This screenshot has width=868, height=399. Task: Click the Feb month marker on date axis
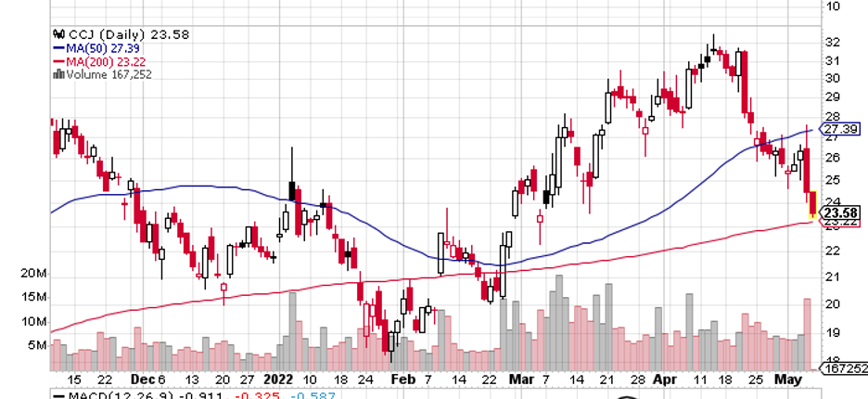click(x=402, y=380)
